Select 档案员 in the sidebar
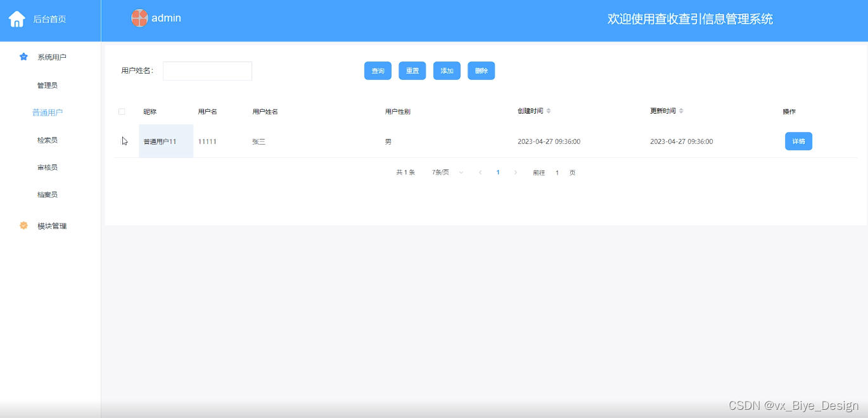This screenshot has width=868, height=418. 48,194
